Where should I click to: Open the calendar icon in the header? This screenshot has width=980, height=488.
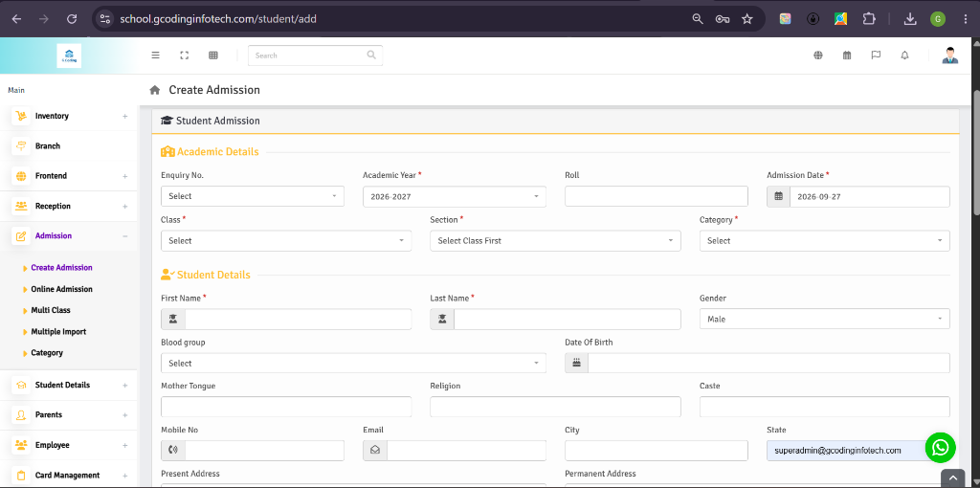pos(847,55)
